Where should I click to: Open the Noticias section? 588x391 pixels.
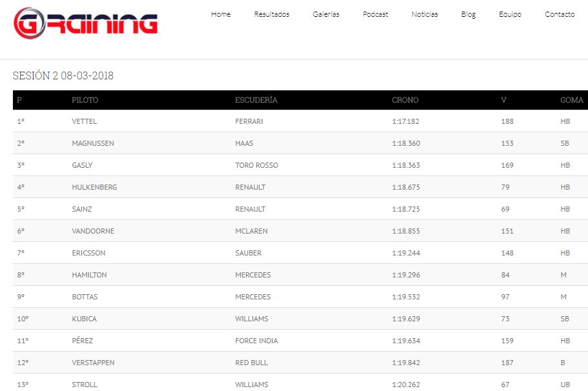pyautogui.click(x=425, y=14)
